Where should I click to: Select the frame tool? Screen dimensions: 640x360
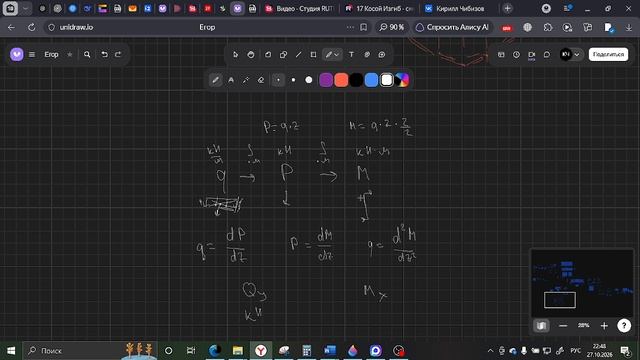[313, 55]
